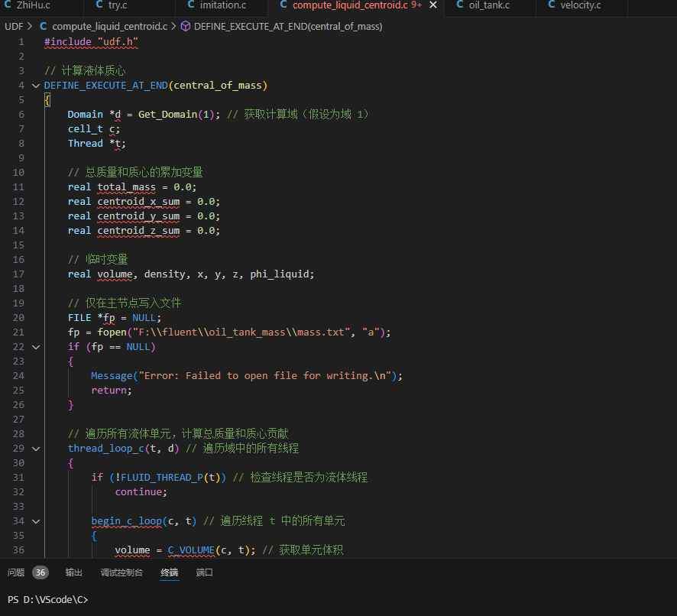The height and width of the screenshot is (616, 677).
Task: Click the C icon on velocity.c tab
Action: point(551,6)
